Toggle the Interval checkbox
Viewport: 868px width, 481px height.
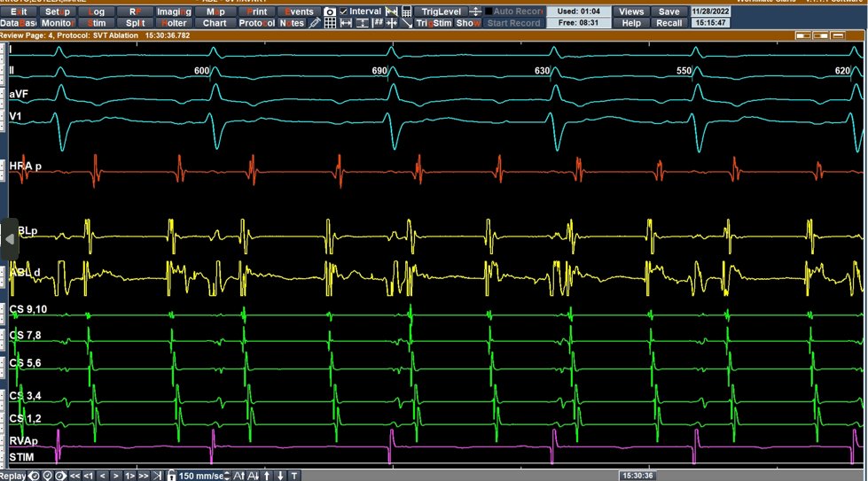click(344, 12)
